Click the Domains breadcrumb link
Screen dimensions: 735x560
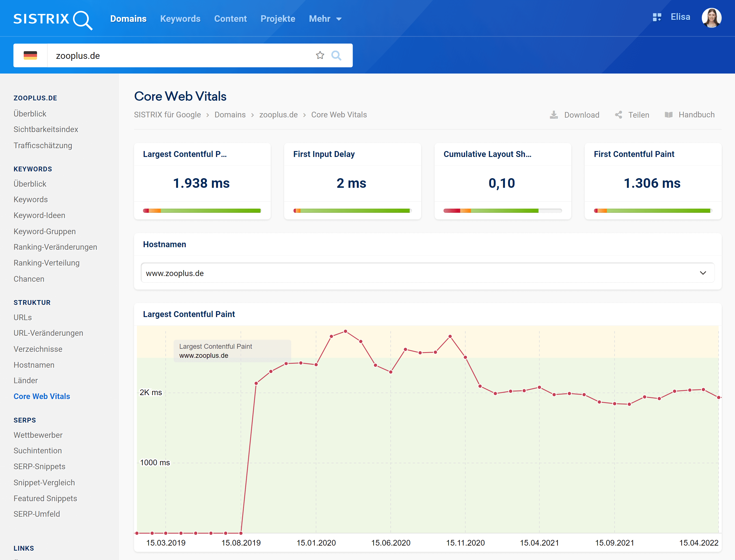coord(230,115)
